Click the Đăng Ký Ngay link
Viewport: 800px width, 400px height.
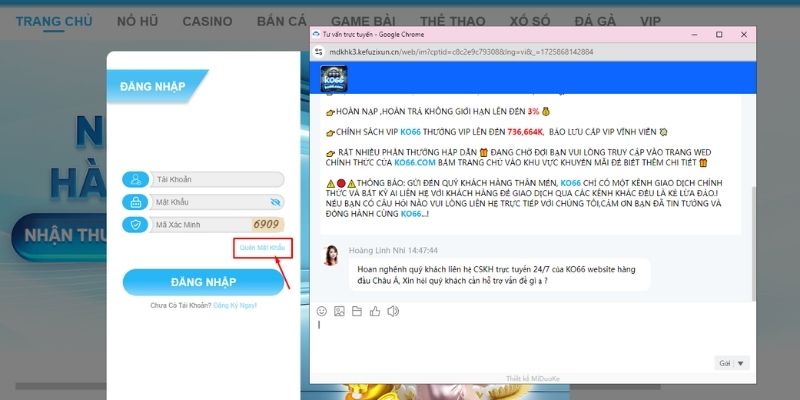coord(235,306)
